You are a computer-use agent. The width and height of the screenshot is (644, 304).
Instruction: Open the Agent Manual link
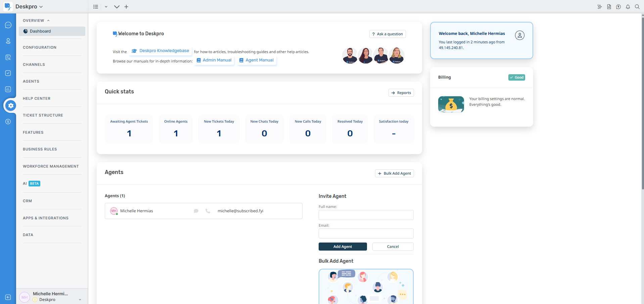pyautogui.click(x=257, y=60)
